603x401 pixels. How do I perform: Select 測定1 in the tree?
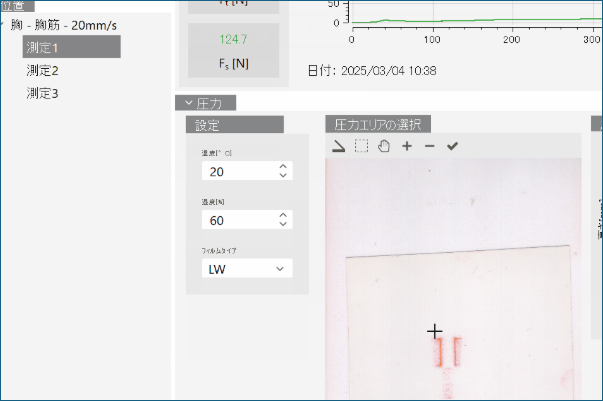coord(43,47)
